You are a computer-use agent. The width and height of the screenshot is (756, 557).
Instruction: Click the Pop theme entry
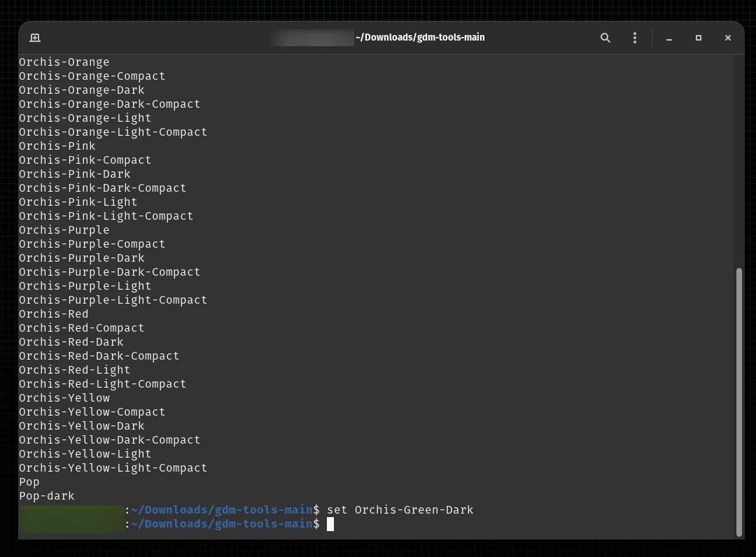point(29,481)
